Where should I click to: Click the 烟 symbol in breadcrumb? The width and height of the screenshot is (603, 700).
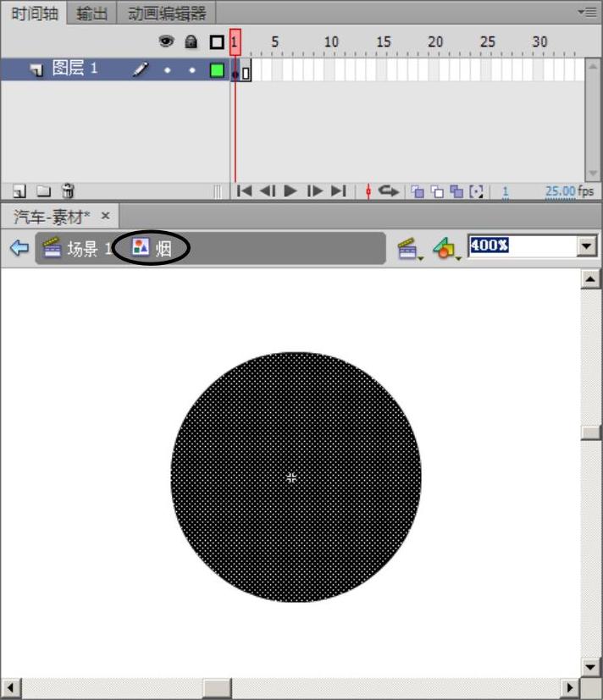152,248
